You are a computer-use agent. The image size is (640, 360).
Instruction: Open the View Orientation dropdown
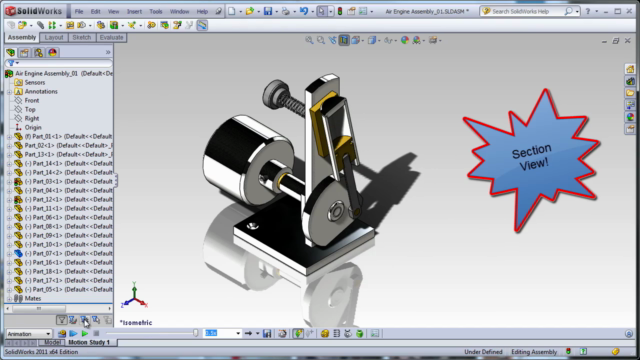362,40
